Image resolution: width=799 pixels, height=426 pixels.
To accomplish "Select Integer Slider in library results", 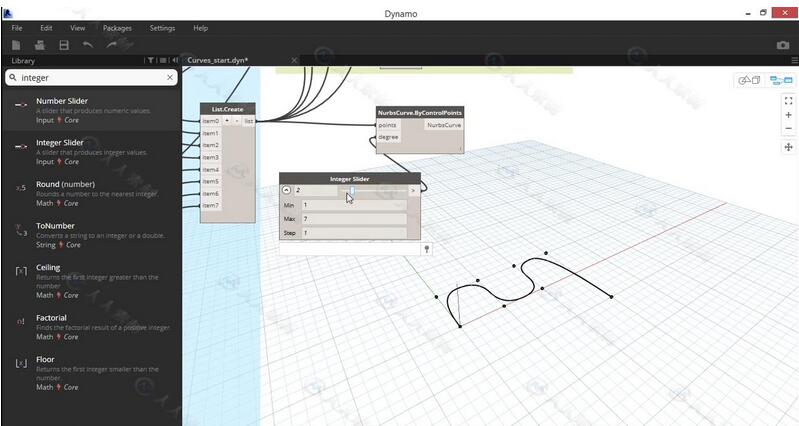I will coord(60,142).
